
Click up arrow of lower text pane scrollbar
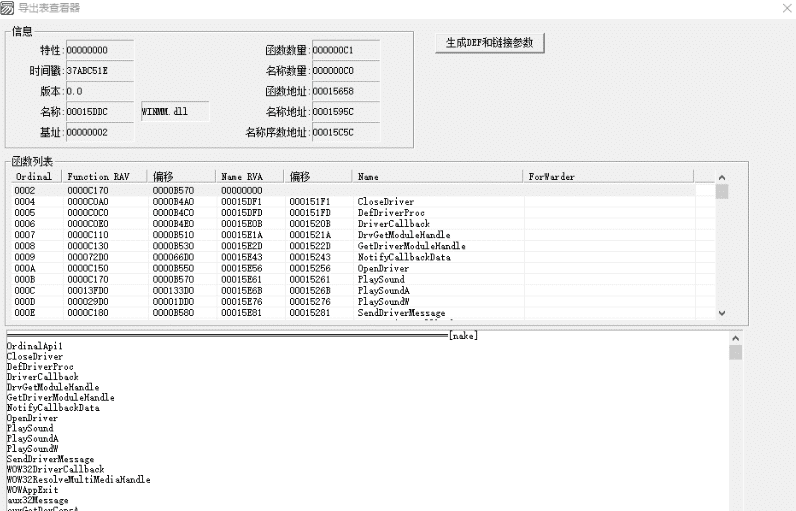[735, 339]
